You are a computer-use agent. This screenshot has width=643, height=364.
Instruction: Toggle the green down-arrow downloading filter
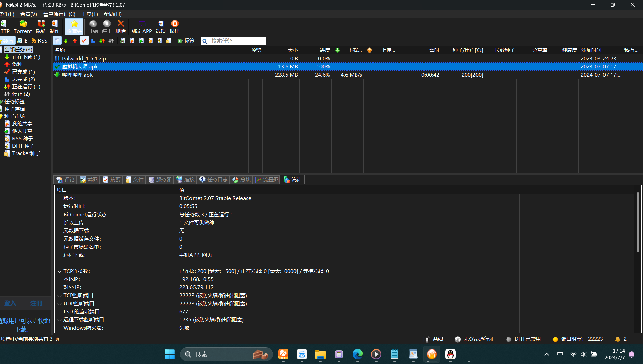pyautogui.click(x=66, y=41)
